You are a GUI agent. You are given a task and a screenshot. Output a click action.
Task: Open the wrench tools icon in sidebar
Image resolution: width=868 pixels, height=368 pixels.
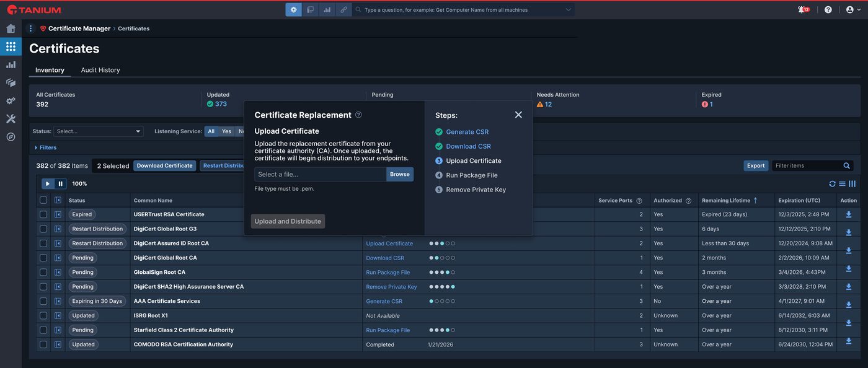[11, 118]
